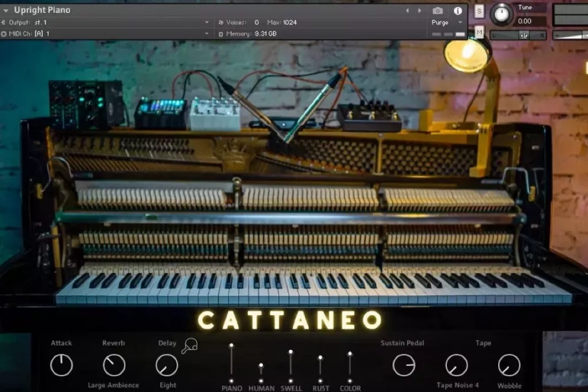Click the Upright Piano instrument name
Viewport: 588px width, 392px height.
42,10
